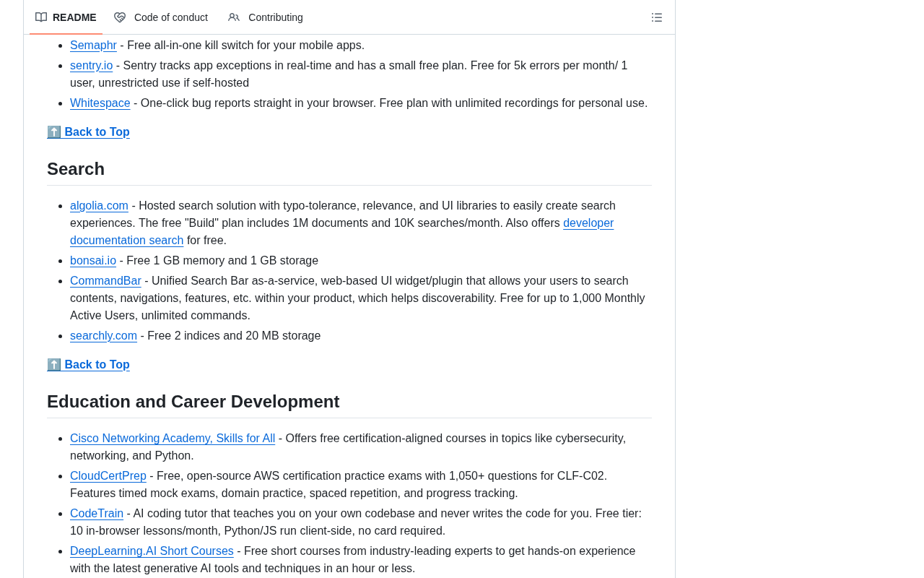Image resolution: width=924 pixels, height=578 pixels.
Task: Switch to the Code of conduct tab
Action: coord(161,17)
